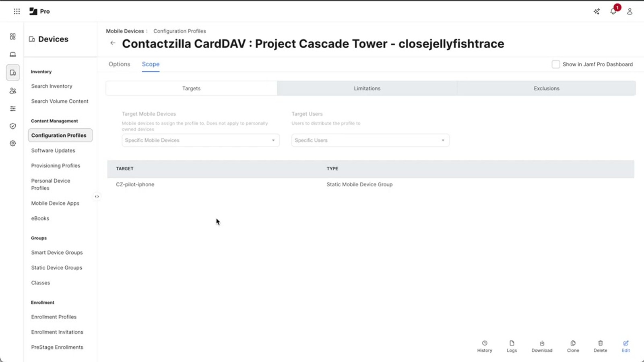644x362 pixels.
Task: Edit the configuration profile
Action: pyautogui.click(x=625, y=346)
